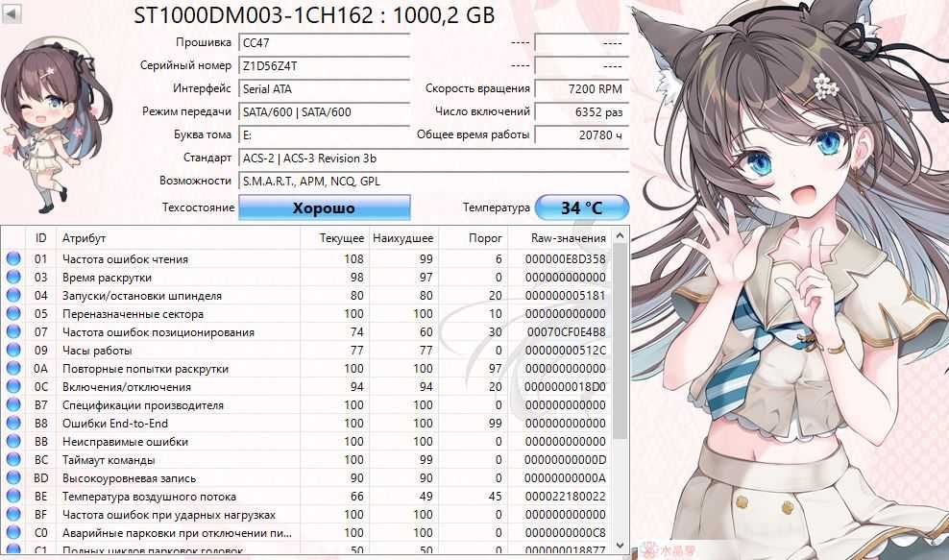Viewport: 949px width, 560px height.
Task: Click status orb for attribute 0C
Action: coord(13,386)
